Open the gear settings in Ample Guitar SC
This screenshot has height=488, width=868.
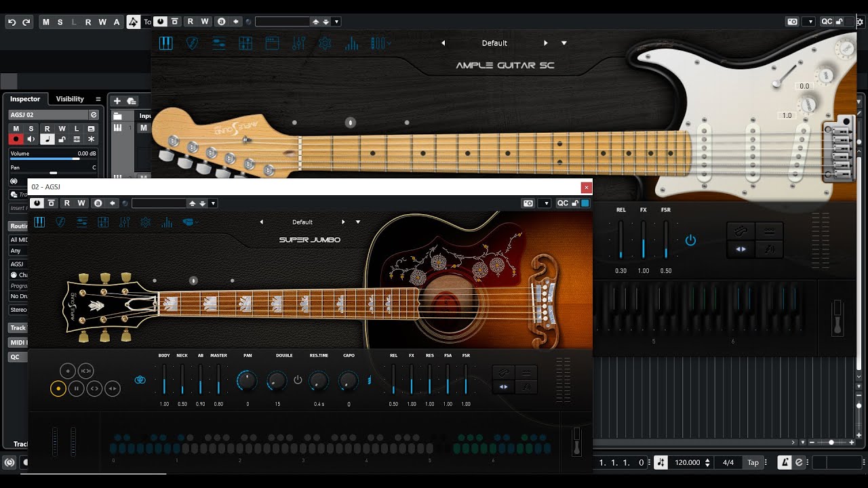(x=325, y=43)
